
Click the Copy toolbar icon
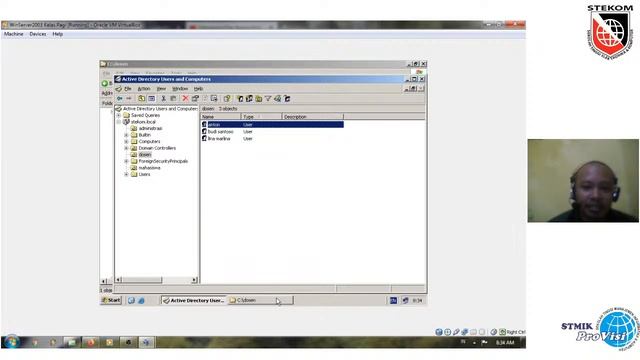173,99
